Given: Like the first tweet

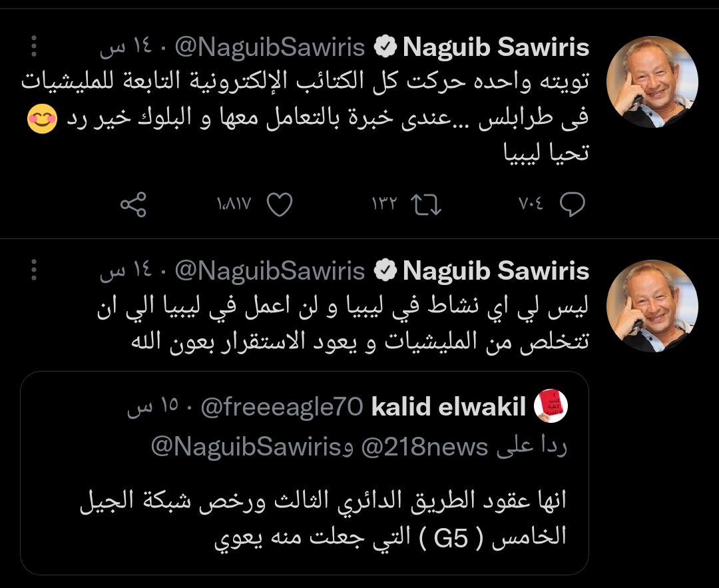Looking at the screenshot, I should pyautogui.click(x=280, y=204).
